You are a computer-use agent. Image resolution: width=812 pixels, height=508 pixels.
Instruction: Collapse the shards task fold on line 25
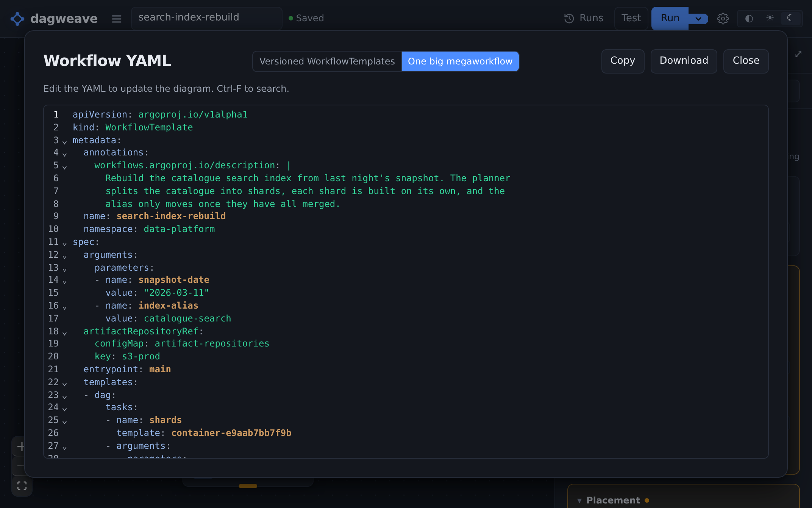coord(65,422)
